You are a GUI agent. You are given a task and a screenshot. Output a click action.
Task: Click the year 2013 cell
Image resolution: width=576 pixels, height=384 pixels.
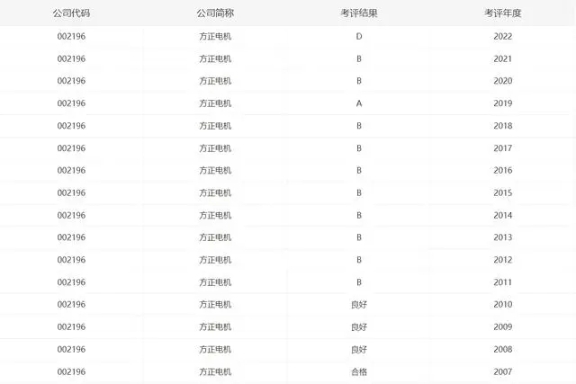click(x=503, y=237)
